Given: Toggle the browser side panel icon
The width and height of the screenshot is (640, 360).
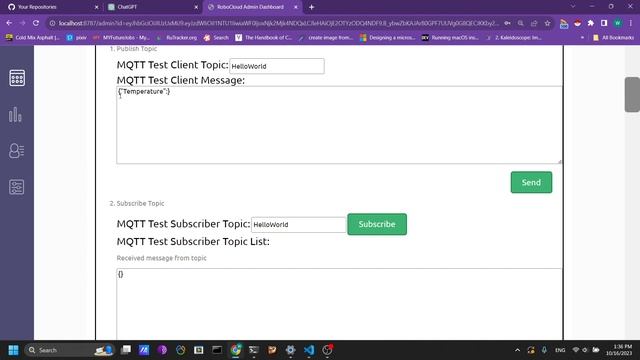Looking at the screenshot, I should pyautogui.click(x=604, y=23).
